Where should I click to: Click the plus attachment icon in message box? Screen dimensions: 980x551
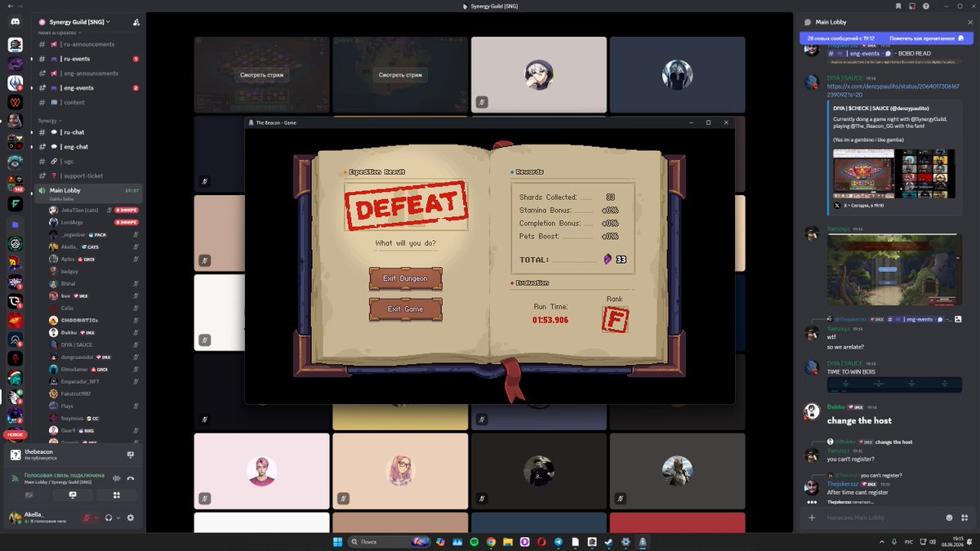812,518
